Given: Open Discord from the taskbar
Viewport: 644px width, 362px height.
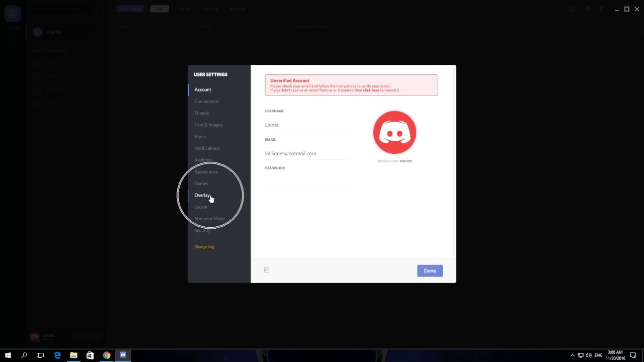Looking at the screenshot, I should pyautogui.click(x=122, y=355).
